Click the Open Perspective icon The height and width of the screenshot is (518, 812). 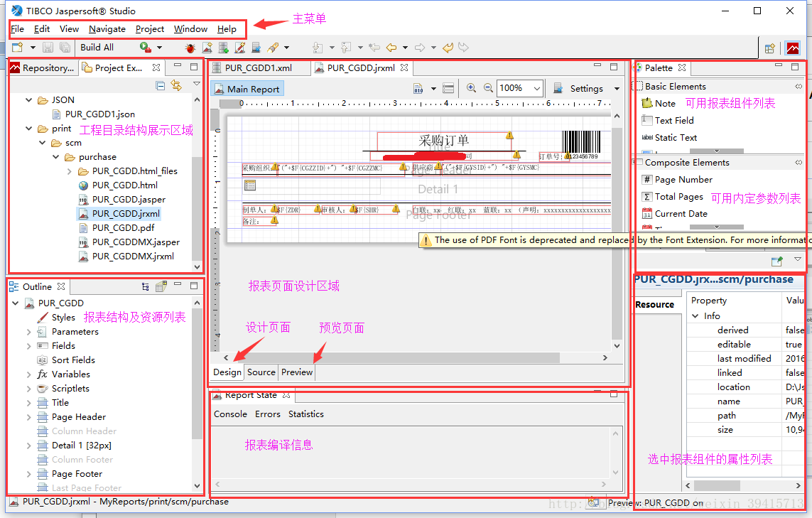tap(770, 48)
